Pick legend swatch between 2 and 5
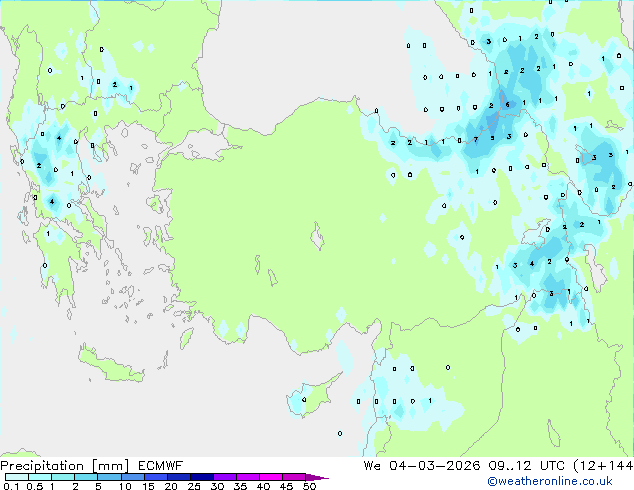Image resolution: width=634 pixels, height=490 pixels. coord(86,477)
